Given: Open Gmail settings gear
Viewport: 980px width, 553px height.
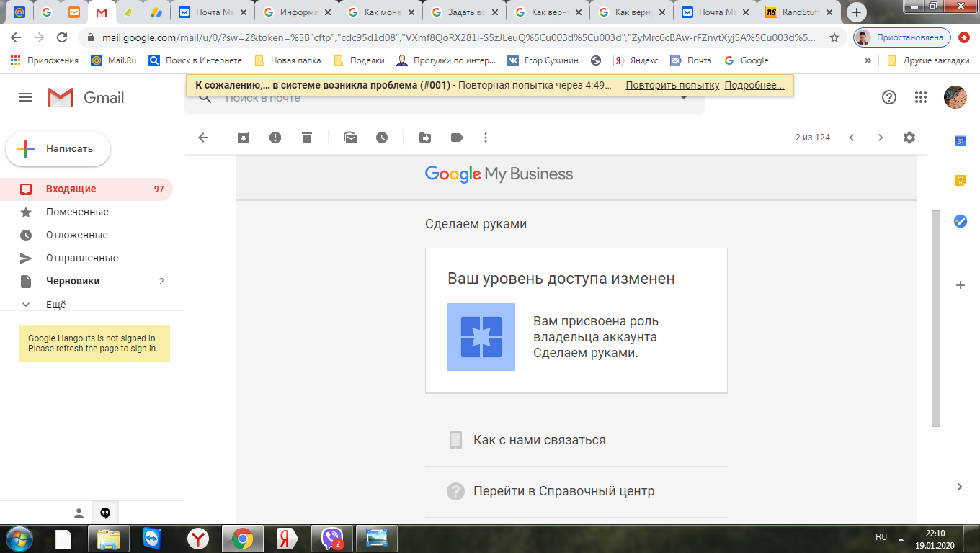Looking at the screenshot, I should 909,138.
